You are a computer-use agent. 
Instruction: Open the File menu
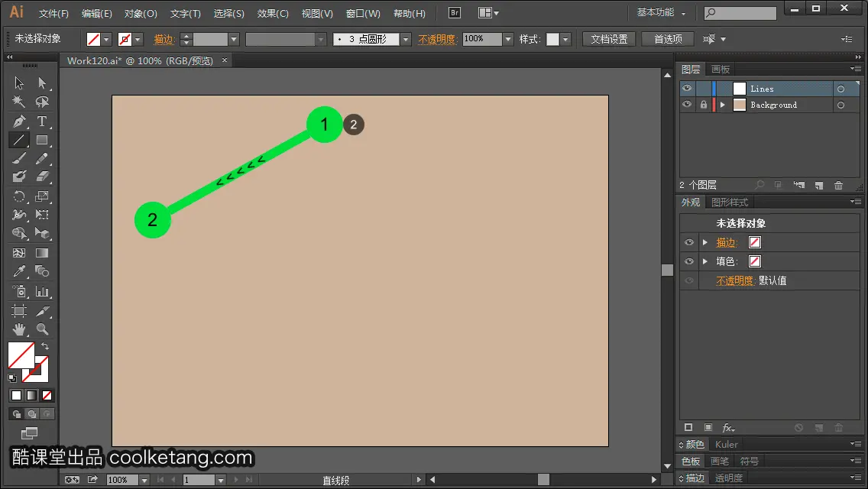coord(53,13)
